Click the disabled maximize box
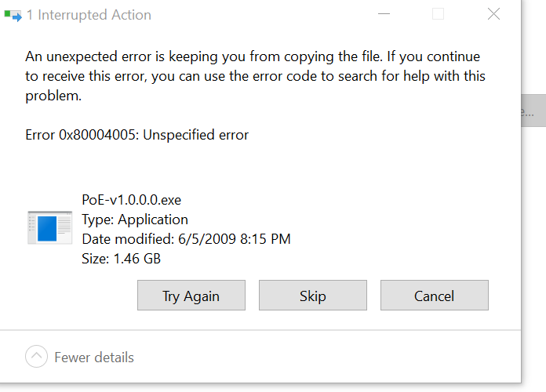546x392 pixels. pyautogui.click(x=438, y=14)
